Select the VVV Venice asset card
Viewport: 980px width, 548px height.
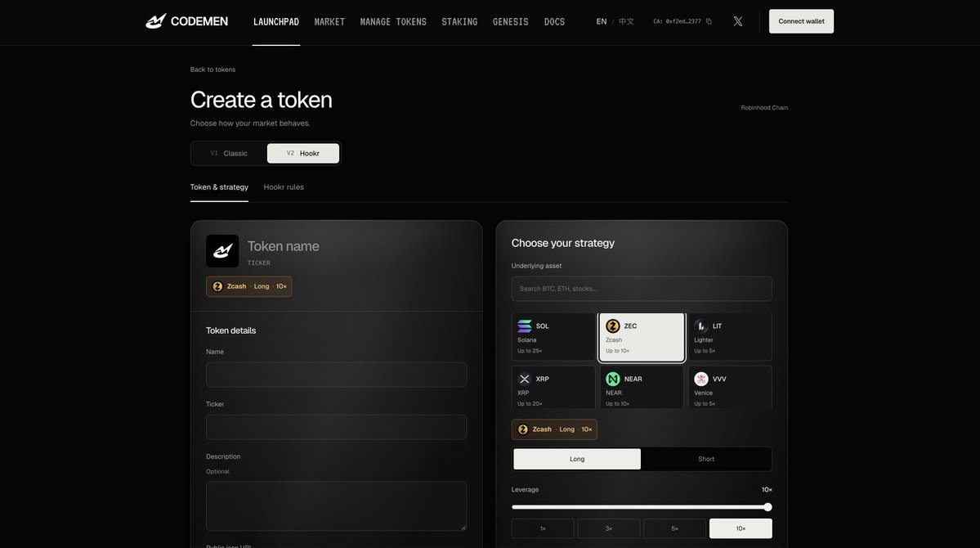tap(730, 387)
